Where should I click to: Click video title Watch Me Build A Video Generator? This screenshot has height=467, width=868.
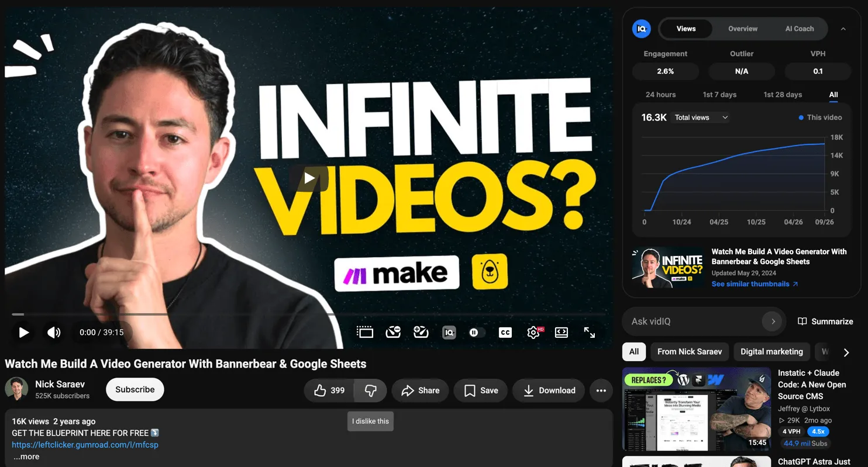tap(185, 364)
